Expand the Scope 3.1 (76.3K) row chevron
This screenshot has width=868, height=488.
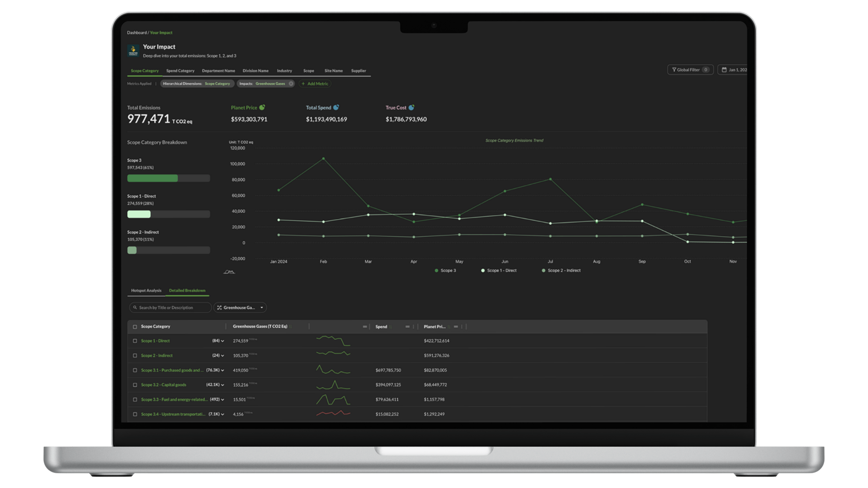(x=222, y=371)
